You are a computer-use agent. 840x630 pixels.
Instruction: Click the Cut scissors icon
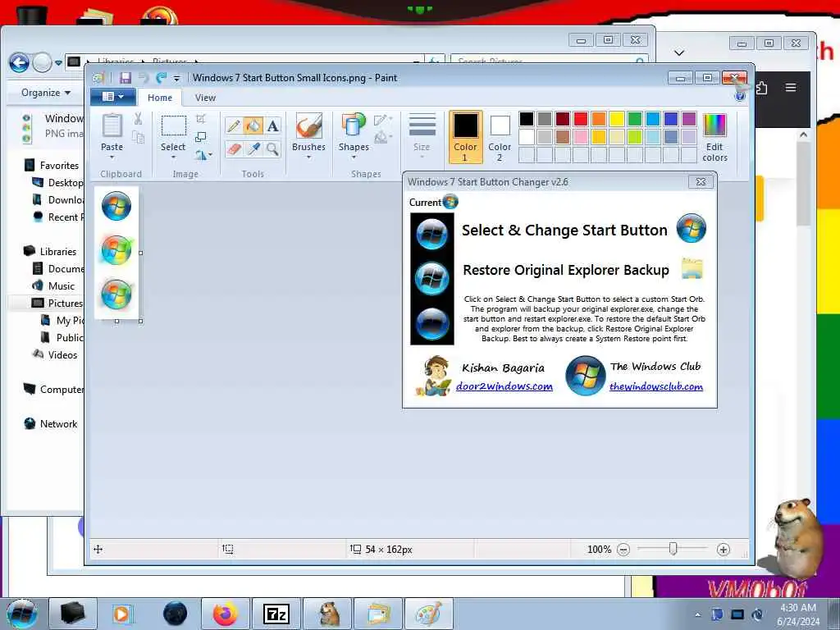click(x=138, y=119)
